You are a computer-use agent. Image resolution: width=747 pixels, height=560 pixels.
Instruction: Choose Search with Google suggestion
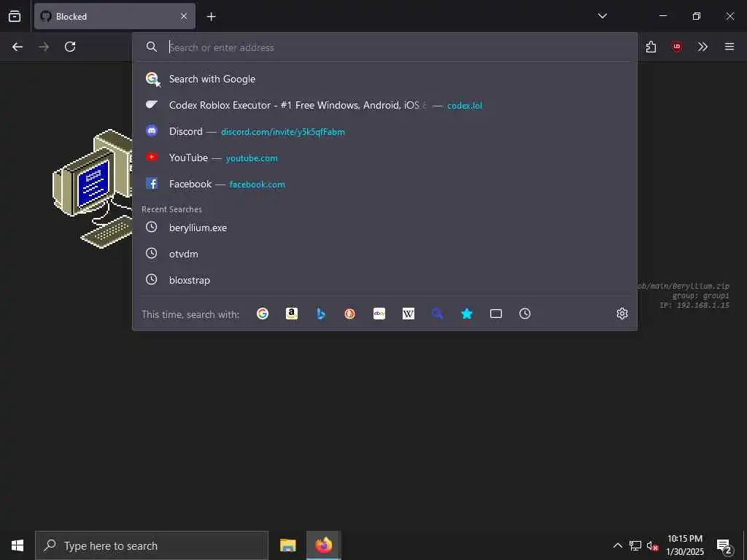pyautogui.click(x=385, y=79)
